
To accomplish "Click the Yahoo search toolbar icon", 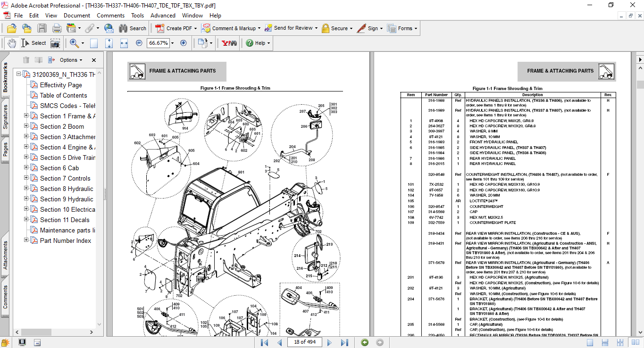I will [x=229, y=43].
